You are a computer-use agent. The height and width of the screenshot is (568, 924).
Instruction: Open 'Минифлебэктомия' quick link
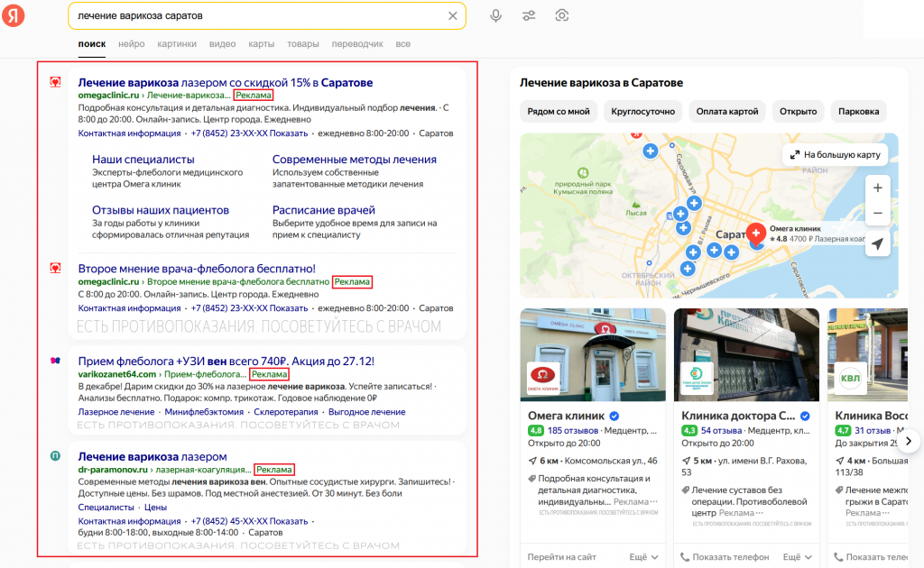[x=204, y=412]
